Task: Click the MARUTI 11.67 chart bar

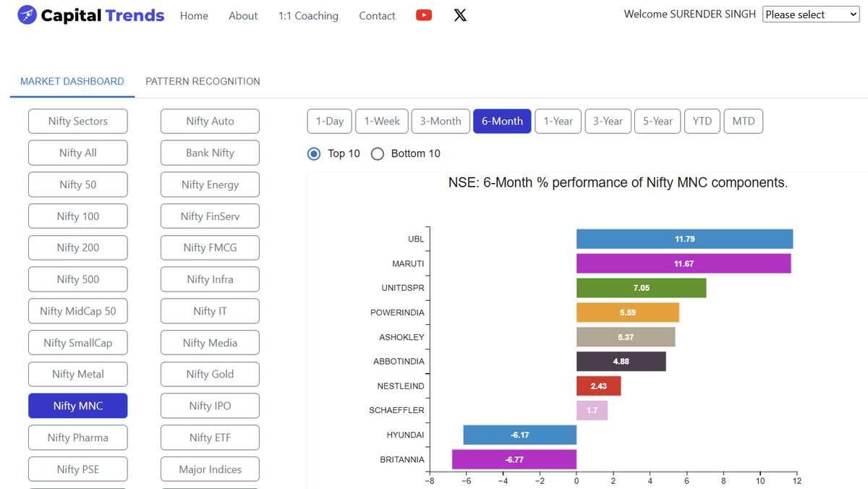Action: [x=684, y=263]
